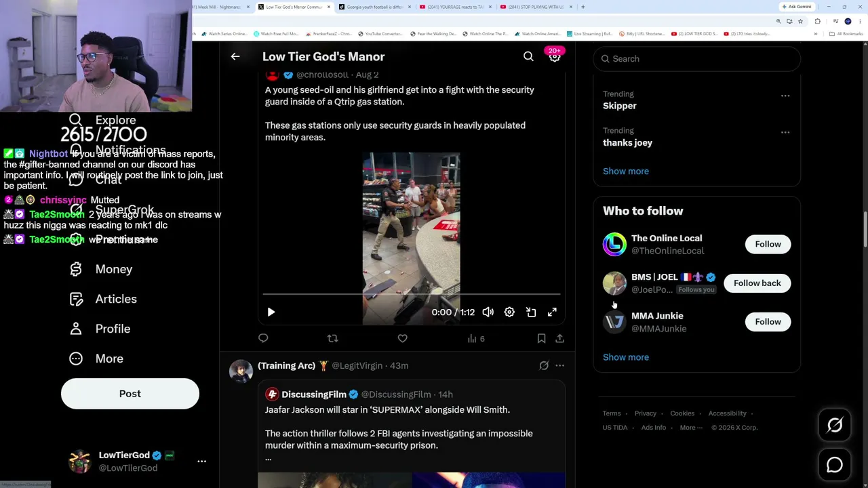The height and width of the screenshot is (488, 868).
Task: Bookmark the gas station post
Action: click(541, 338)
